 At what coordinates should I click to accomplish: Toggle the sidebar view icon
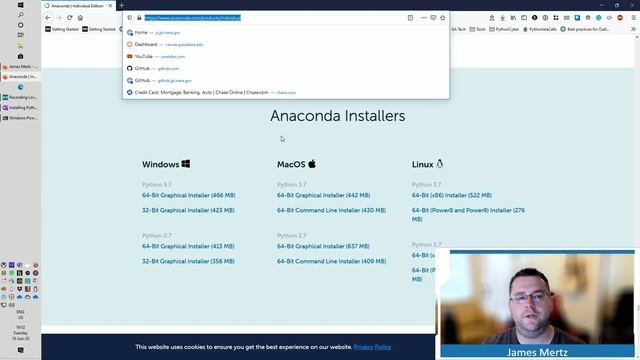click(524, 18)
